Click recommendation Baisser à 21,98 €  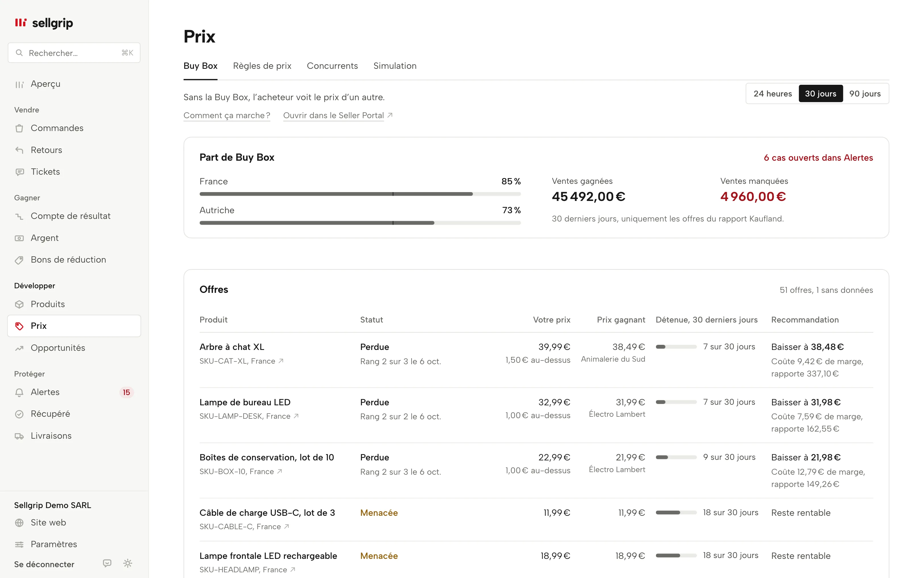point(806,457)
